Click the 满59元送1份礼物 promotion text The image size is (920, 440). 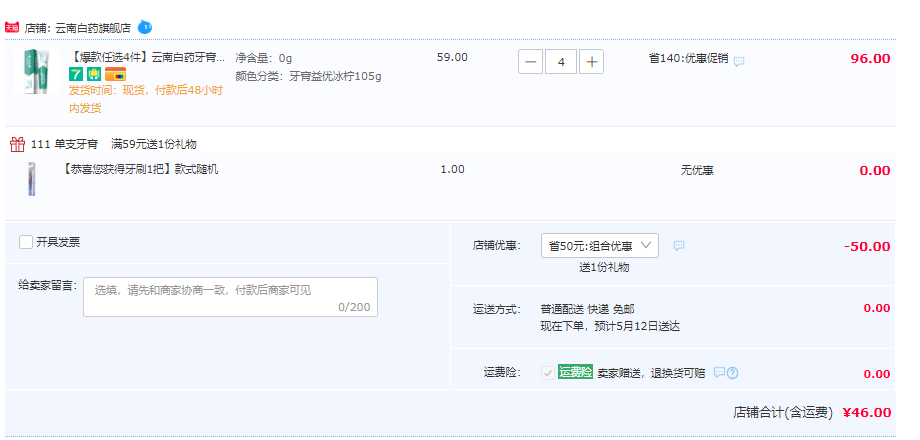click(154, 144)
